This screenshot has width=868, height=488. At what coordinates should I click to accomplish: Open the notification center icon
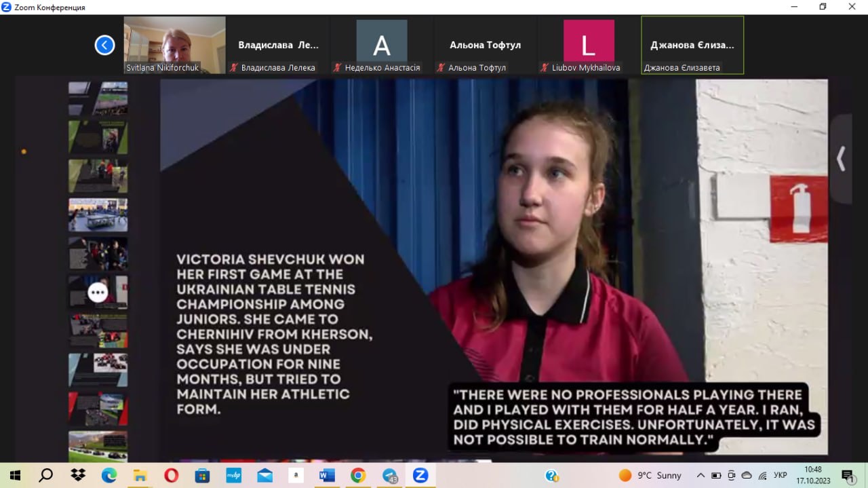[847, 476]
